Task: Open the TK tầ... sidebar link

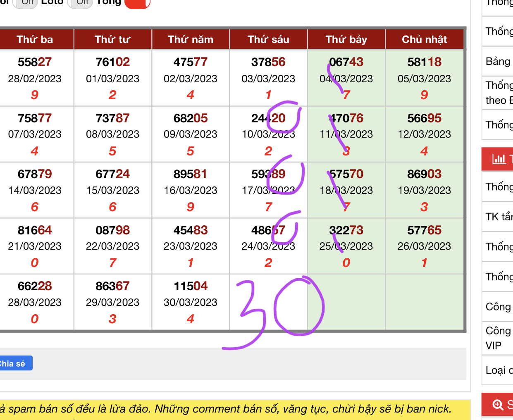Action: click(499, 217)
